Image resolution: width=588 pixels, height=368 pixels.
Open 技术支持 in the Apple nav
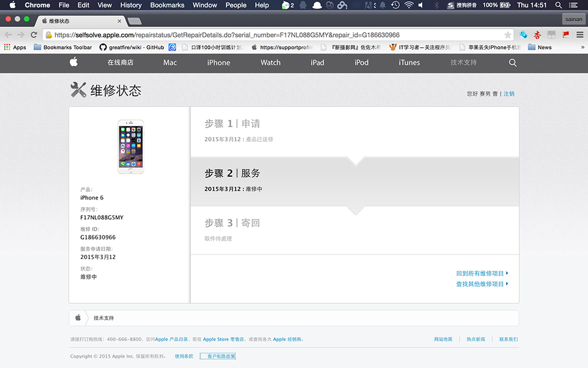click(463, 63)
